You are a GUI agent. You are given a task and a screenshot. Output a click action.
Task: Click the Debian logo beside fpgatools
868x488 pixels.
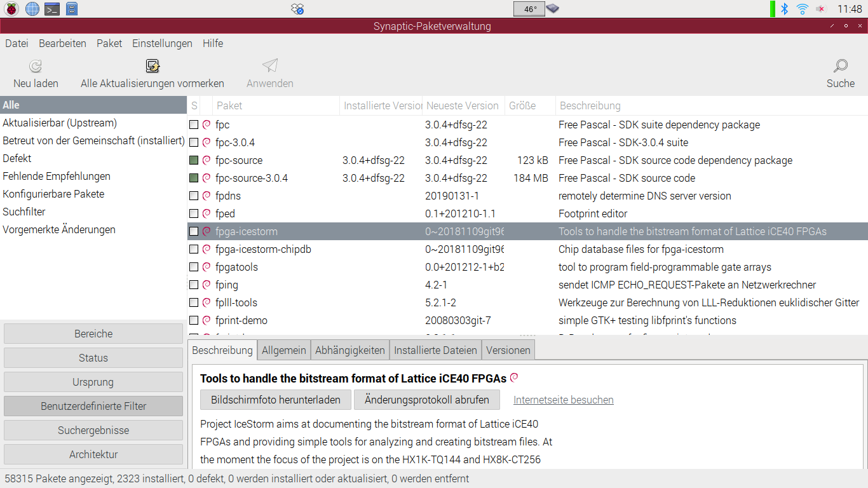[207, 267]
